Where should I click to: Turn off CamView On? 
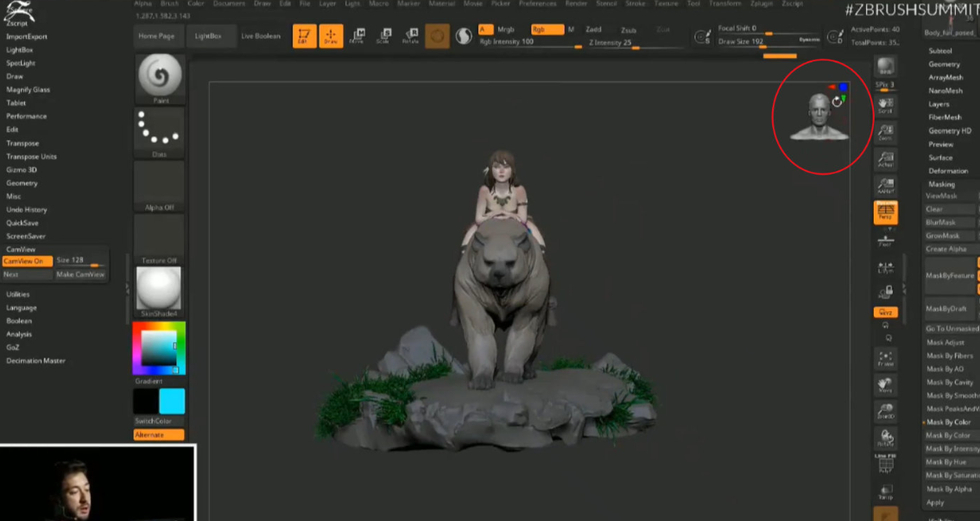click(27, 262)
